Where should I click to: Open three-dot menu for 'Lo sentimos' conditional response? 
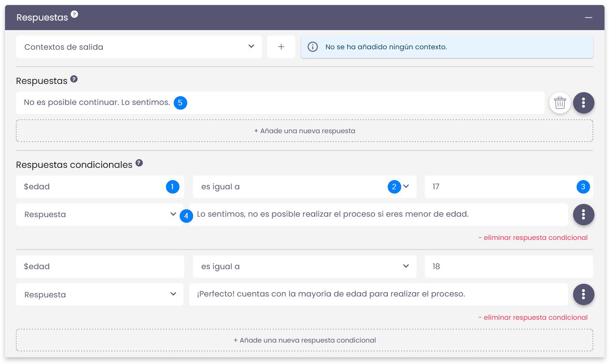584,214
